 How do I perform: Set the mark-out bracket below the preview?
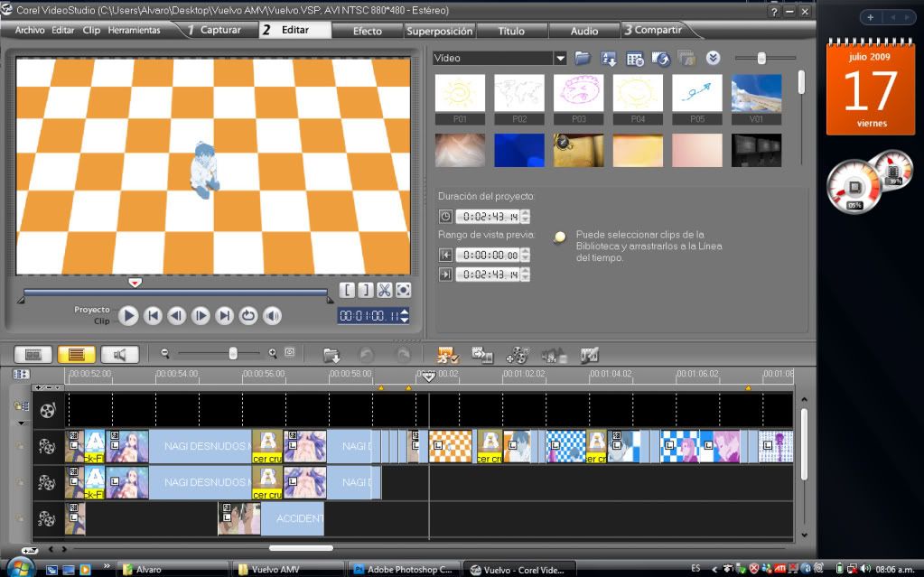[x=366, y=290]
